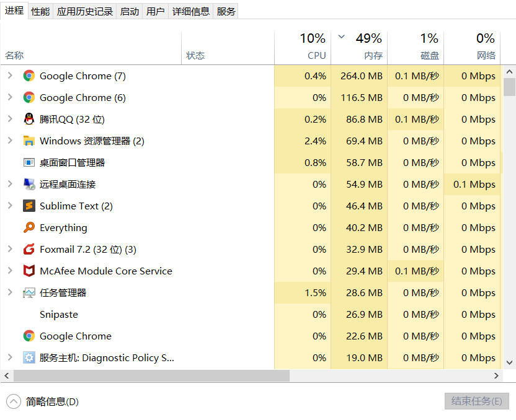The image size is (516, 420).
Task: Click the 1.5% CPU value
Action: click(315, 293)
